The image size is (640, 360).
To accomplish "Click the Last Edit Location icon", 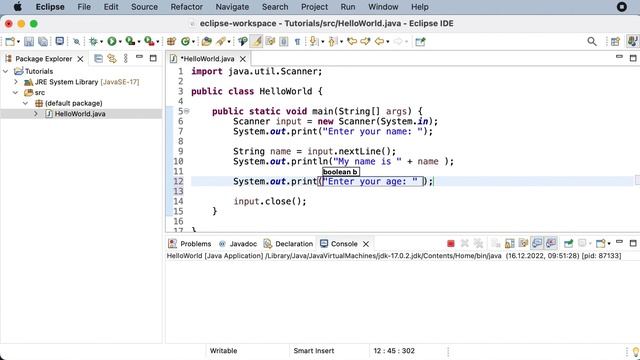I will (x=352, y=41).
